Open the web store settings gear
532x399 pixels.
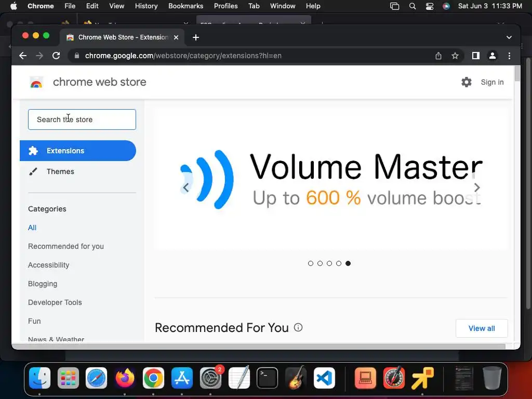(x=467, y=82)
